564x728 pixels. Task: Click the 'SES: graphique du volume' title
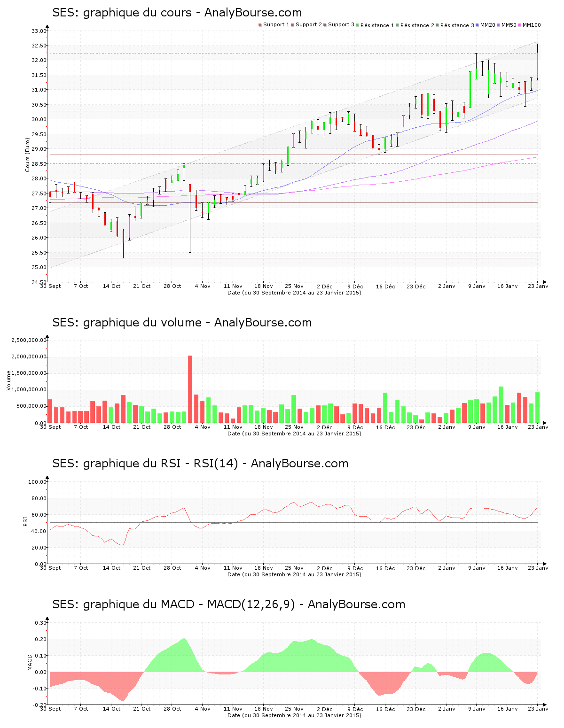click(182, 323)
